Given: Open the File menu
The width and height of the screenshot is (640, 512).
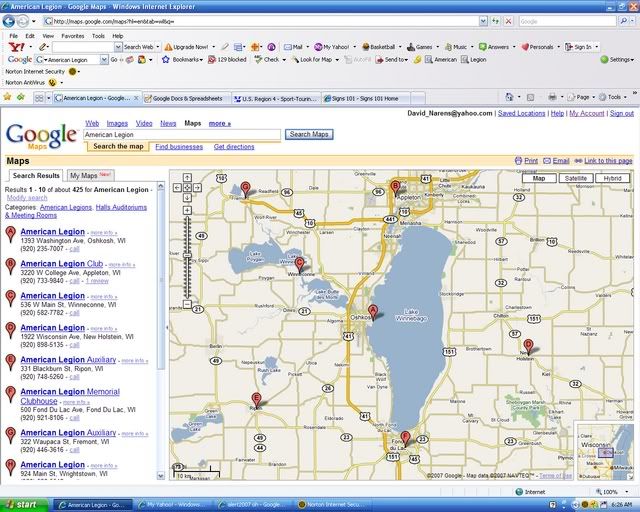Looking at the screenshot, I should [13, 36].
